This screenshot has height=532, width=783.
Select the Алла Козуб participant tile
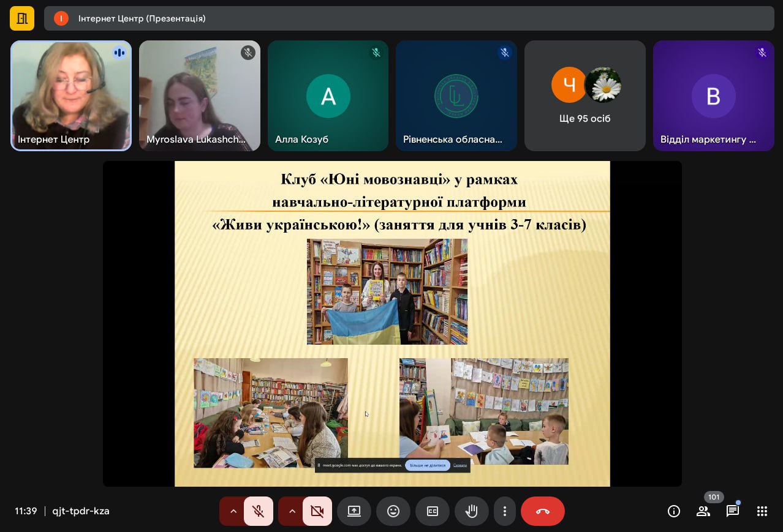328,96
